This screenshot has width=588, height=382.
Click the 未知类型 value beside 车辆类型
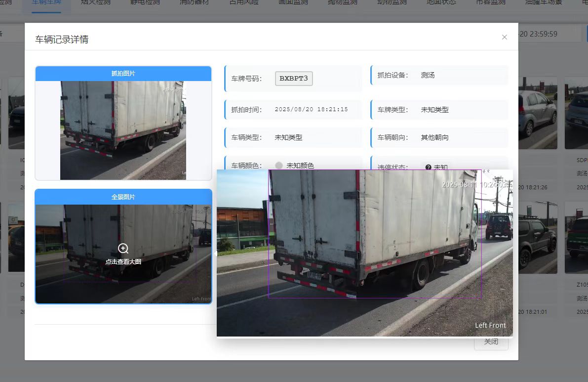click(x=288, y=137)
